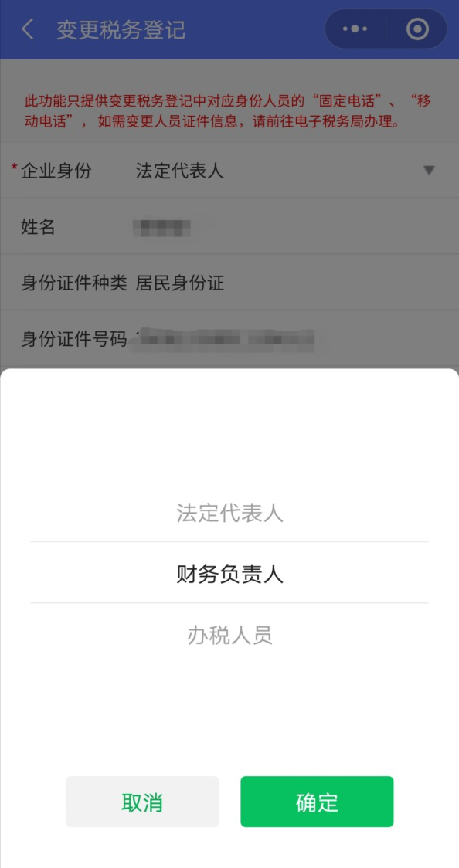Go back using the header arrow

[28, 29]
